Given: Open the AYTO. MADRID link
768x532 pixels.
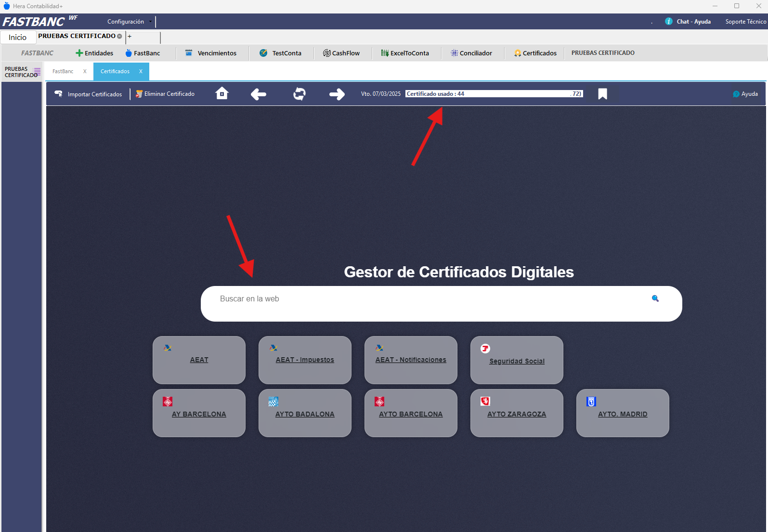Looking at the screenshot, I should click(x=623, y=414).
